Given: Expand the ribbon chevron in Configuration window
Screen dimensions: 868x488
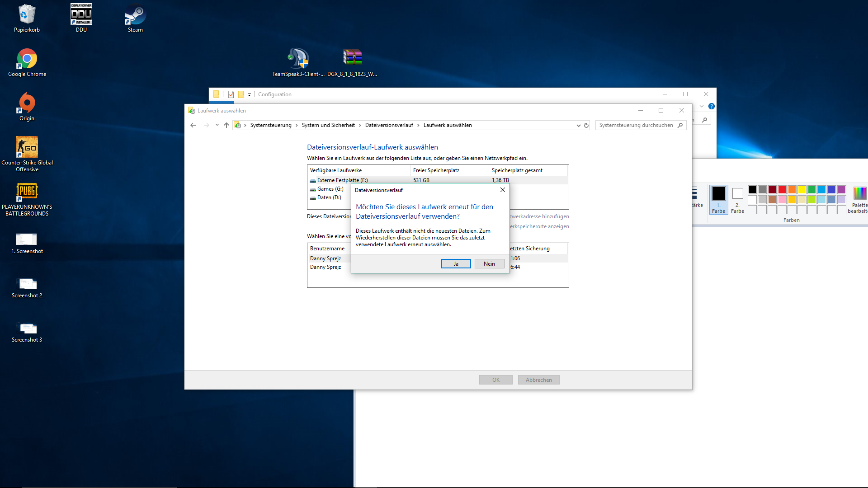Looking at the screenshot, I should click(x=702, y=106).
